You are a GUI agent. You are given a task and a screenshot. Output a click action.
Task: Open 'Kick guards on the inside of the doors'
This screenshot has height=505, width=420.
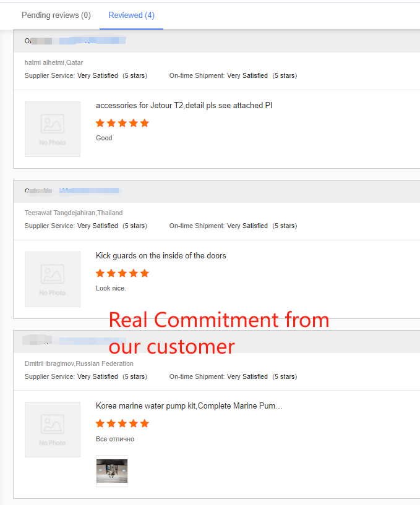pyautogui.click(x=161, y=256)
